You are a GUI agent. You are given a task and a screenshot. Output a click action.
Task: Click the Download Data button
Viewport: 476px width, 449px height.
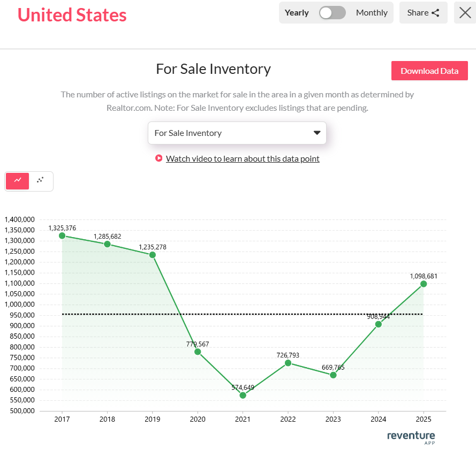[x=429, y=71]
